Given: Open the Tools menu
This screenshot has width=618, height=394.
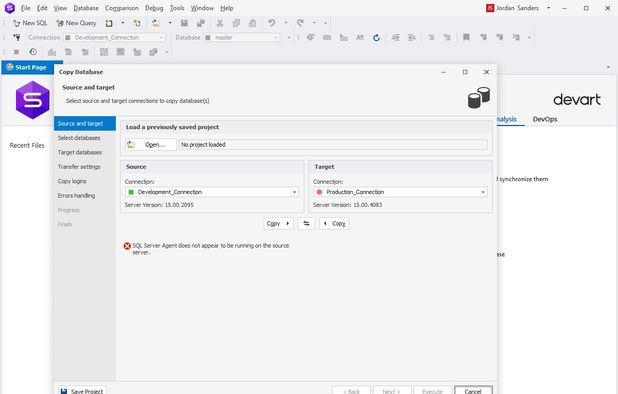Looking at the screenshot, I should coord(177,8).
